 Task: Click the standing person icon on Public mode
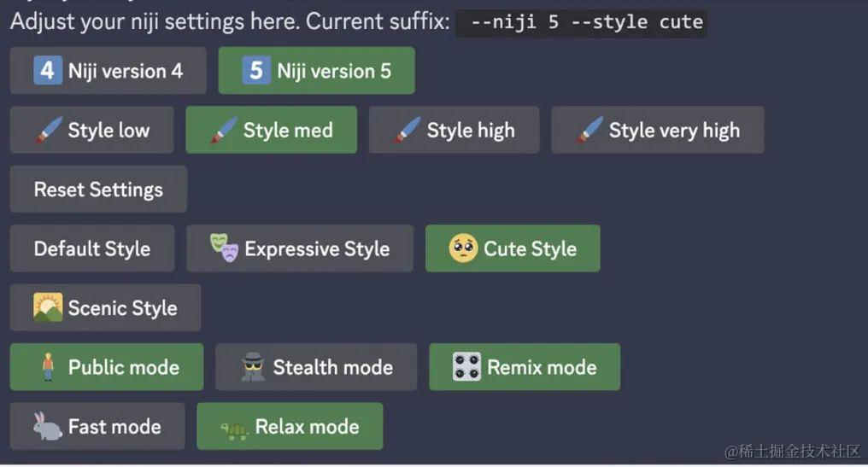[48, 367]
